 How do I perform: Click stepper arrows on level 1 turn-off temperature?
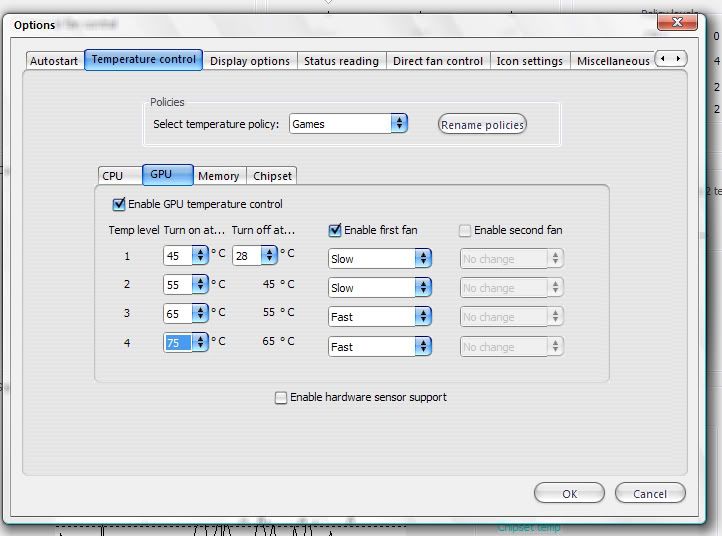point(269,256)
